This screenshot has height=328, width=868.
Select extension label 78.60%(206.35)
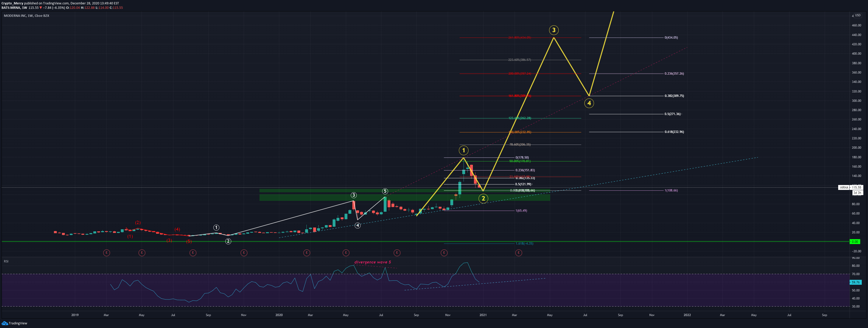520,145
